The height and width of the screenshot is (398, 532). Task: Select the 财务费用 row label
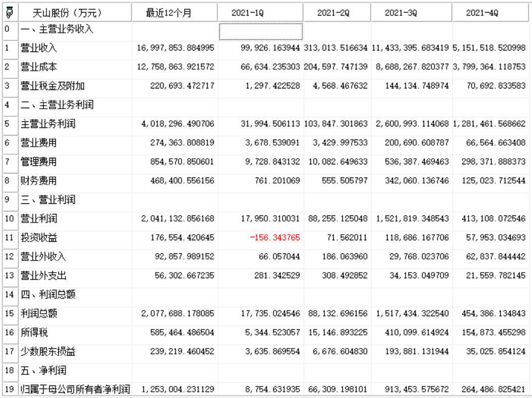38,181
